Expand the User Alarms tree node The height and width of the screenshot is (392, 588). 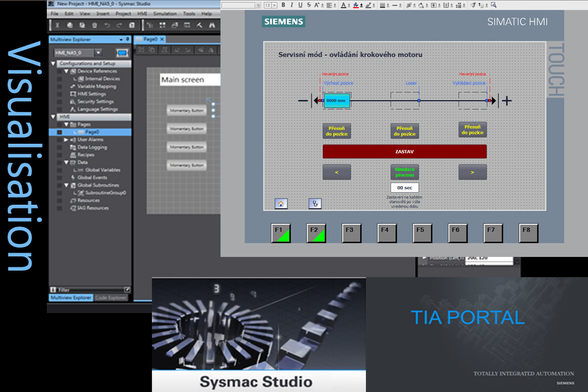[x=66, y=139]
